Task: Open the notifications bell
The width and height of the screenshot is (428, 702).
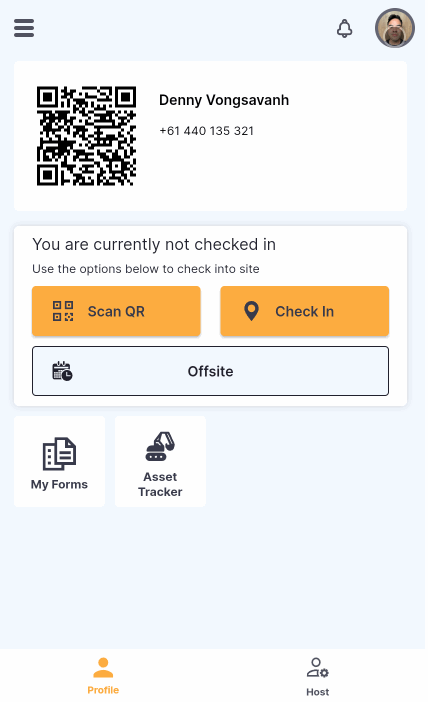Action: tap(344, 28)
